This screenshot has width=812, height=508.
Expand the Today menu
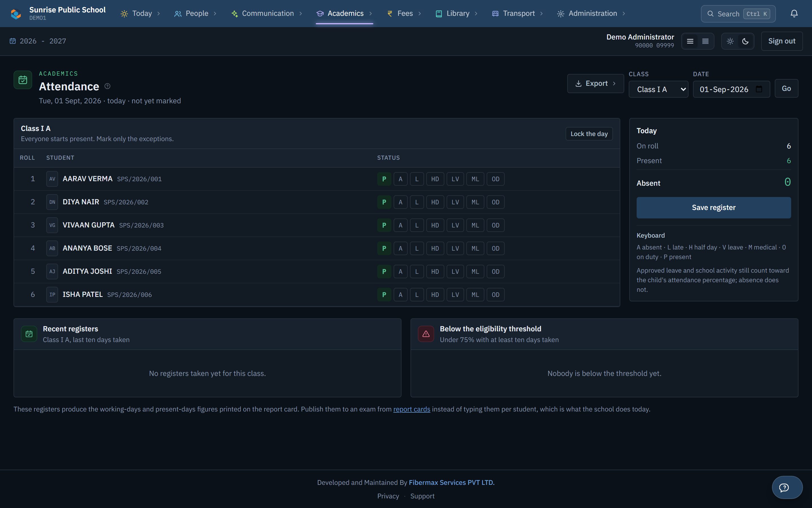tap(140, 14)
